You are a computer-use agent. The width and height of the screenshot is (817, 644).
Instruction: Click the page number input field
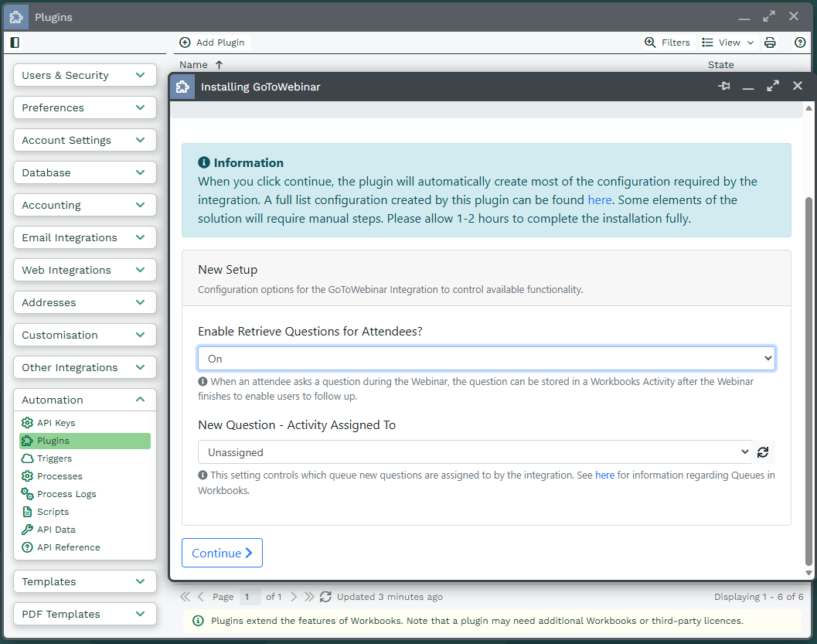pyautogui.click(x=250, y=597)
